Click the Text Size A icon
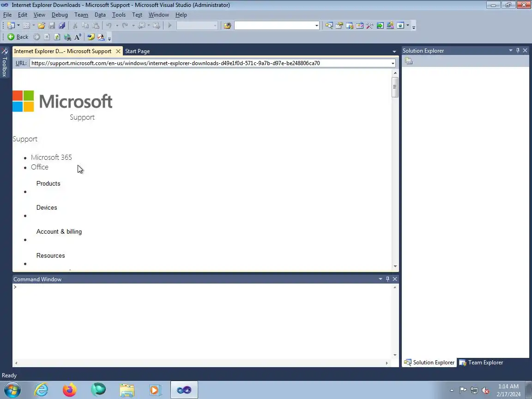Screen dimensions: 532x399 (x=78, y=37)
